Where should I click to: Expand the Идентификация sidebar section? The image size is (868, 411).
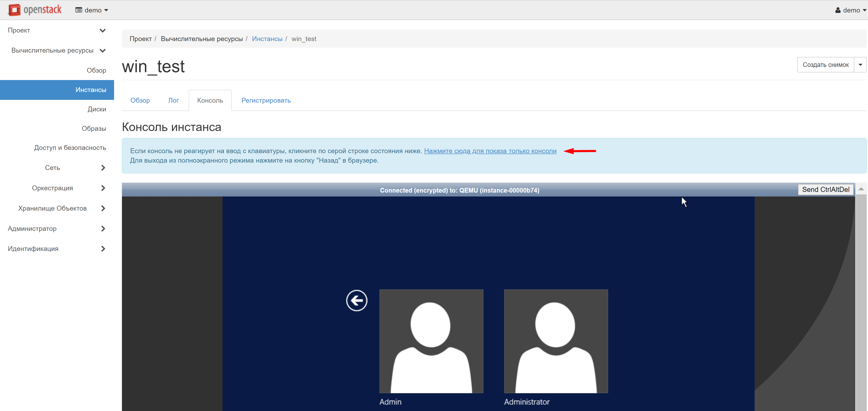point(57,249)
